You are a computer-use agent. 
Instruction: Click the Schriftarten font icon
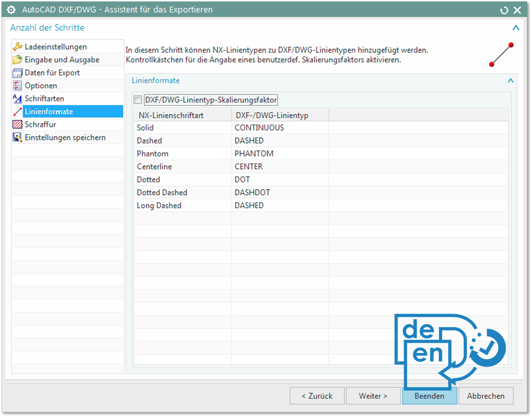click(17, 99)
